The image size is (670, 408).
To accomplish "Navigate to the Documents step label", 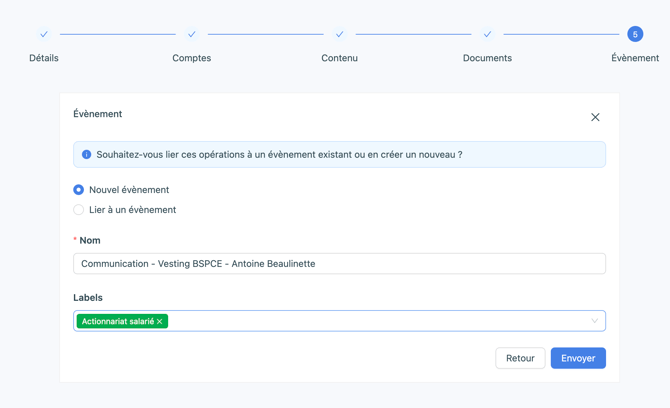I will click(x=487, y=58).
